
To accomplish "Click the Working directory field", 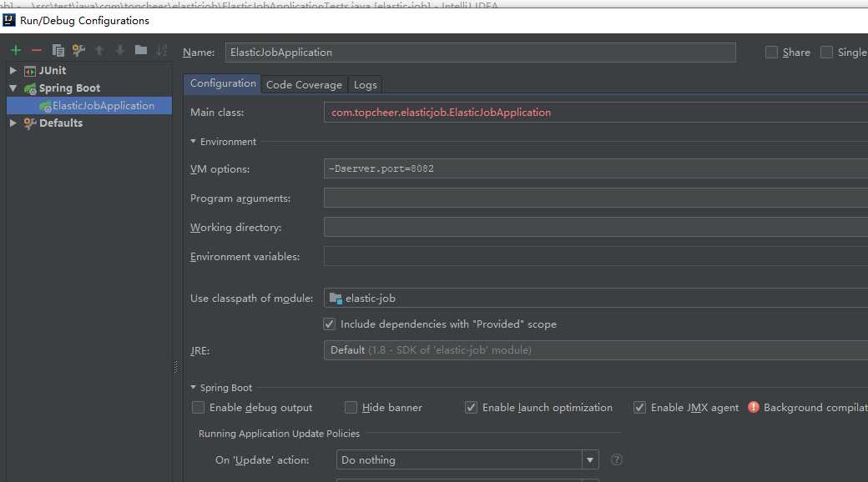I will click(596, 228).
